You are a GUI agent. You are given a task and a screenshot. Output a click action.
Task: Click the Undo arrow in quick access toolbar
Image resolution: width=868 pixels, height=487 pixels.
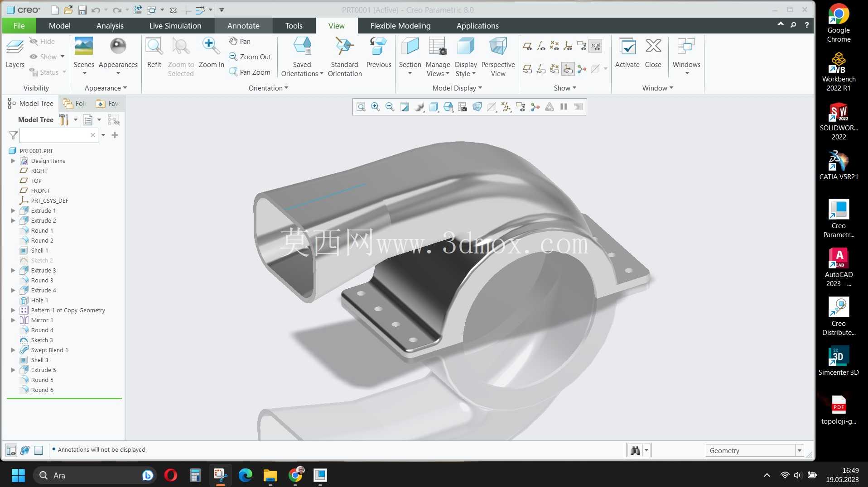click(96, 10)
